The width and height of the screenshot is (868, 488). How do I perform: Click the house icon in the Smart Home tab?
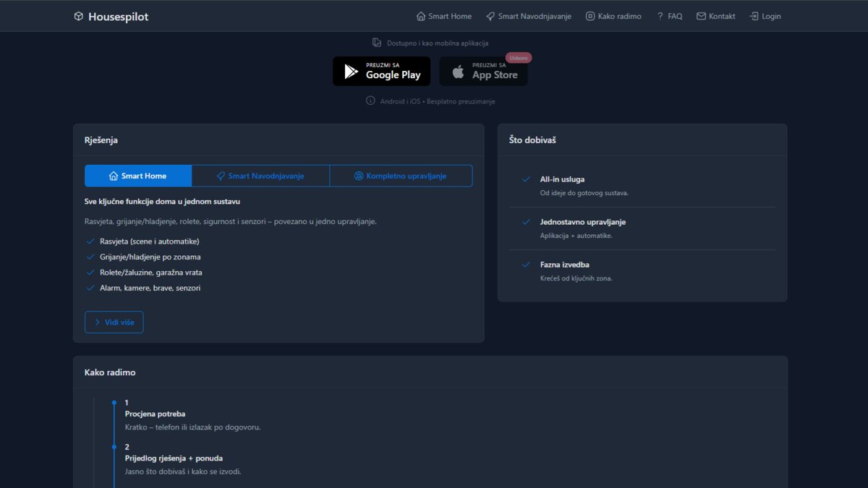click(x=114, y=176)
